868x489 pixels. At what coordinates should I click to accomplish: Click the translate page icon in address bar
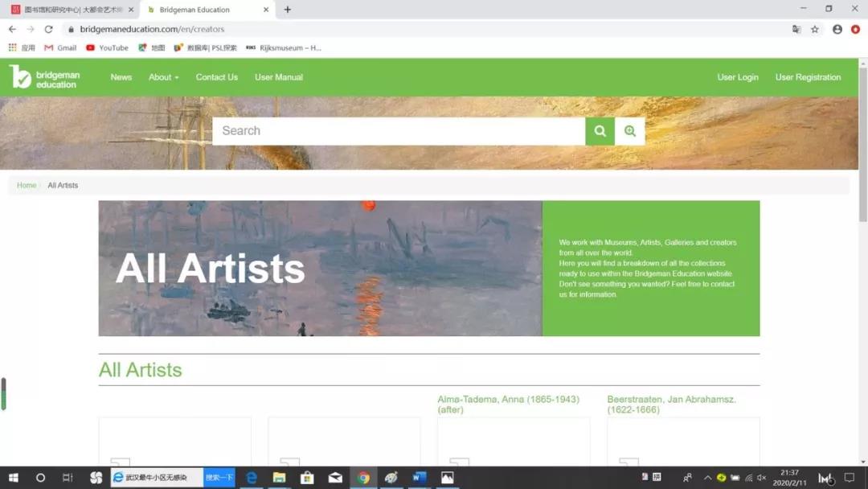(x=796, y=29)
